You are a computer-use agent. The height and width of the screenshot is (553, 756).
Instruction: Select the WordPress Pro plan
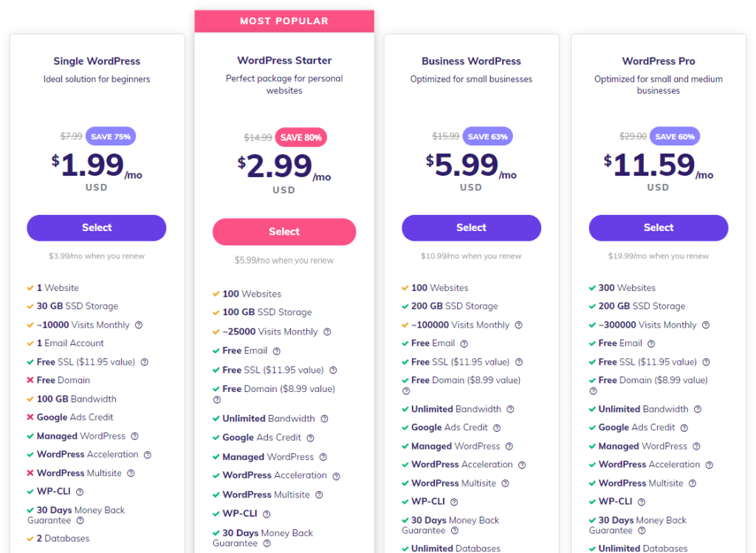click(x=659, y=227)
